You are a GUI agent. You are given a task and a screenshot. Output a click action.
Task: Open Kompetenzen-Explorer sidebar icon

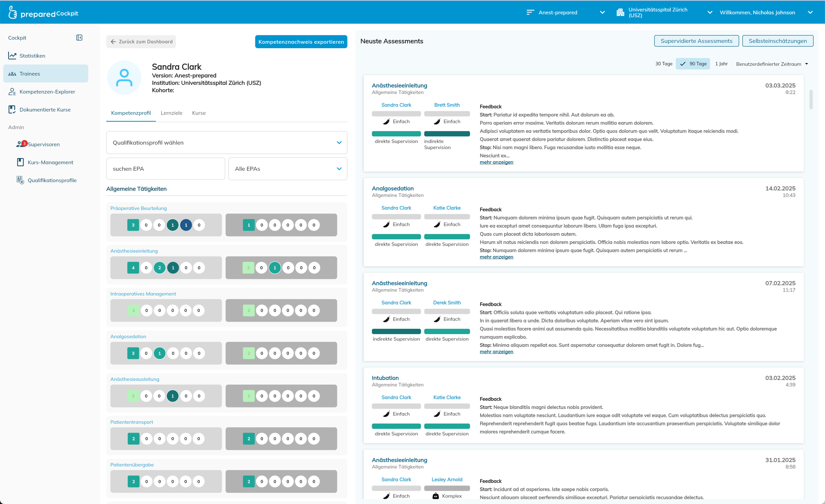coord(12,92)
